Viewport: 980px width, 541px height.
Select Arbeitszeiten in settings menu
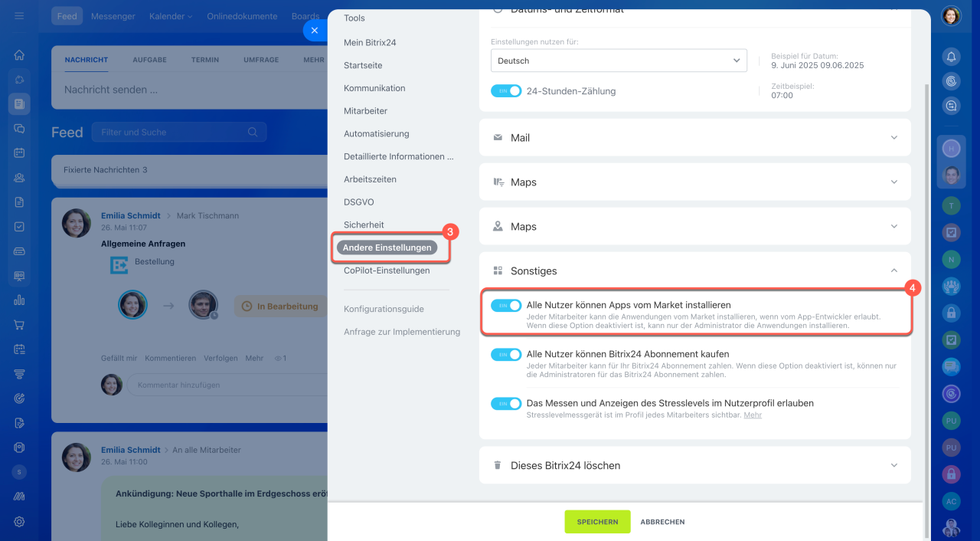tap(370, 179)
